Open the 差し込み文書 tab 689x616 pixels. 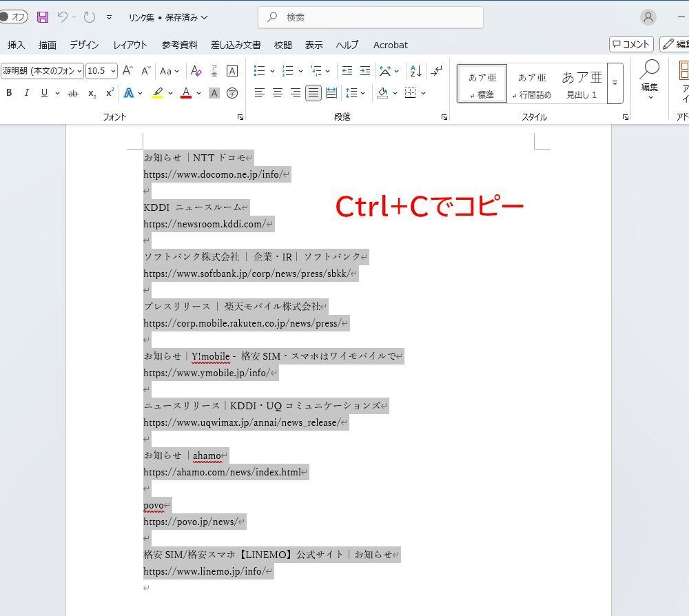(236, 45)
